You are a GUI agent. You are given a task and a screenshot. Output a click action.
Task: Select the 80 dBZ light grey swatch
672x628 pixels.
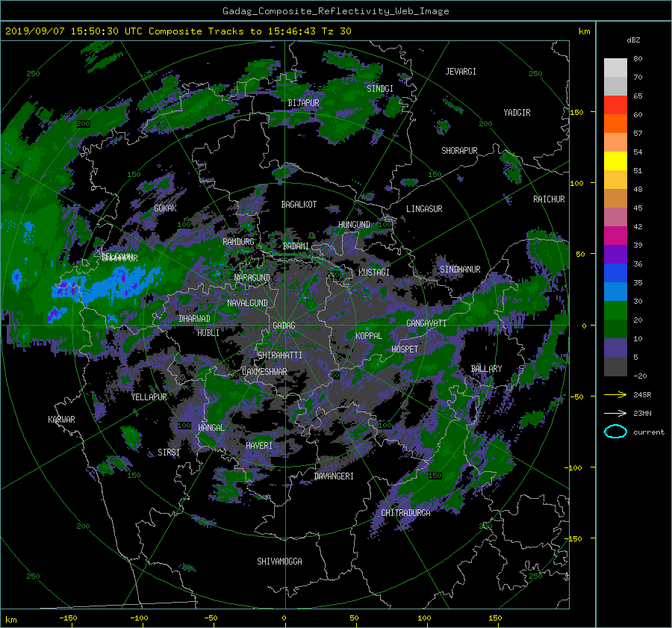[615, 67]
